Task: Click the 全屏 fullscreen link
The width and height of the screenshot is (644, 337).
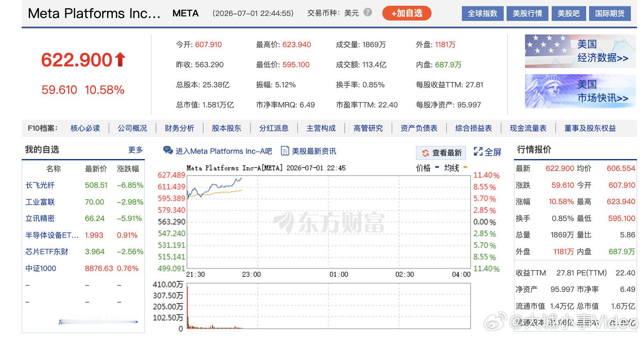Action: tap(493, 152)
